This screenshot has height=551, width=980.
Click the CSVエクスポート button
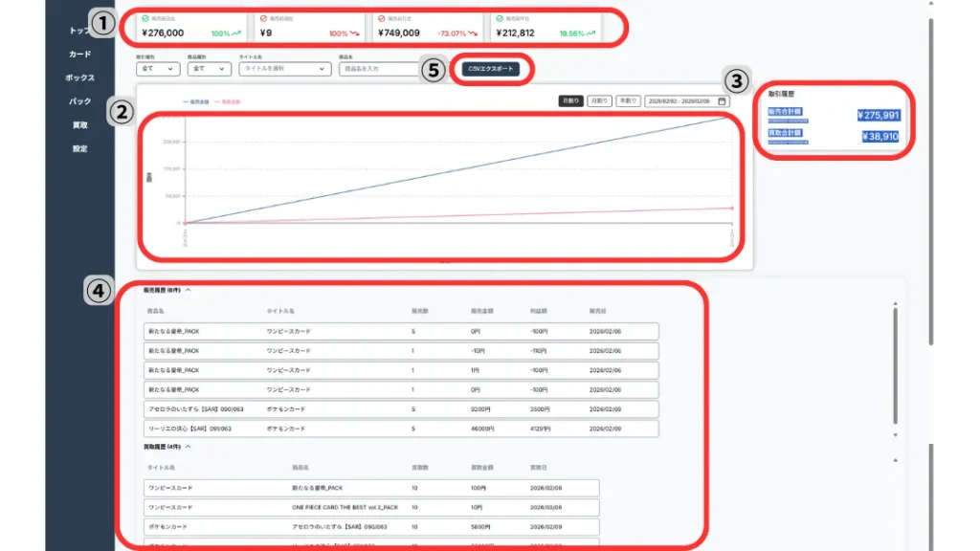490,69
